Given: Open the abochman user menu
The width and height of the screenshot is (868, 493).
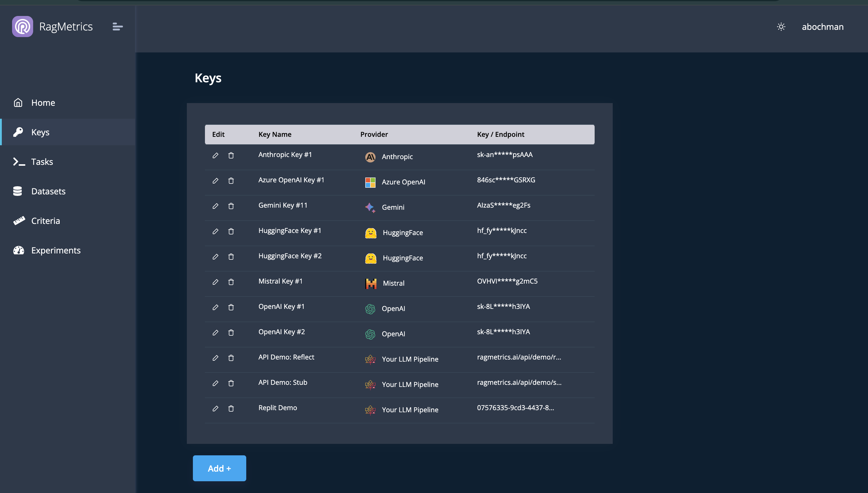Looking at the screenshot, I should pos(822,27).
